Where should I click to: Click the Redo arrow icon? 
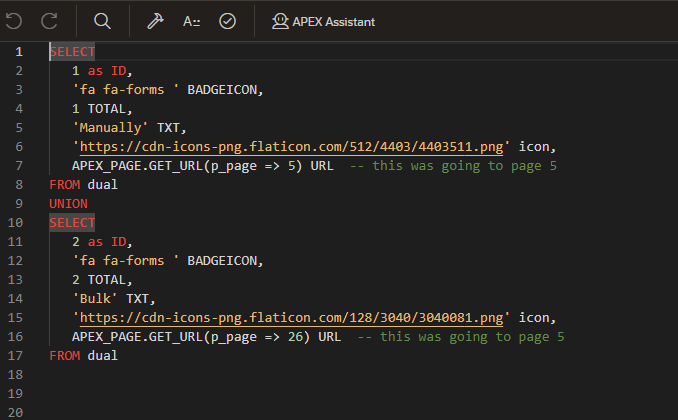pos(49,20)
